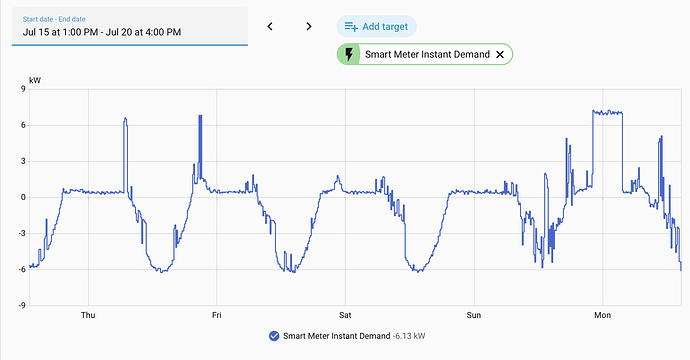Click the lightning bolt entity icon
690x360 pixels.
[x=349, y=55]
